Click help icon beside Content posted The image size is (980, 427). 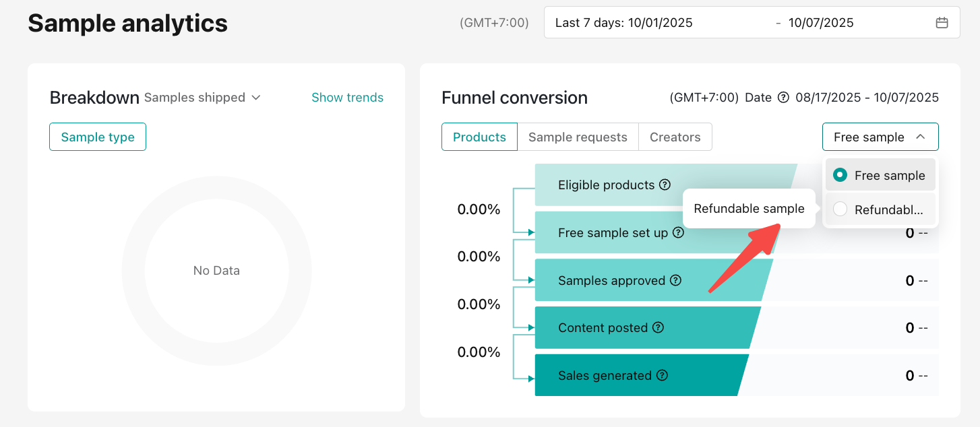click(x=659, y=327)
